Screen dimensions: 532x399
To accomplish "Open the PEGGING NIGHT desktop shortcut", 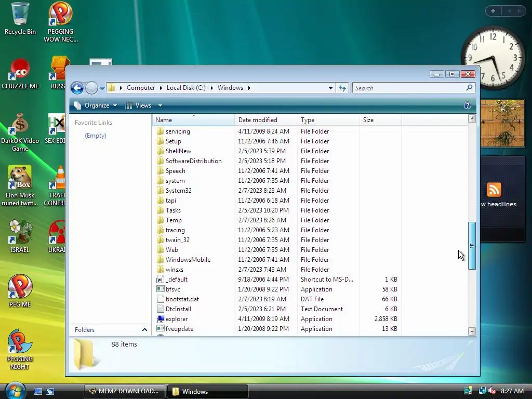I will click(x=20, y=350).
